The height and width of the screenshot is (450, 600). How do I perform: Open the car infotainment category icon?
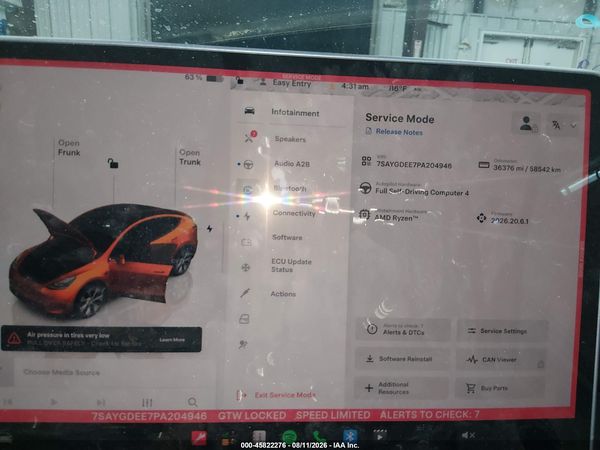pos(249,111)
